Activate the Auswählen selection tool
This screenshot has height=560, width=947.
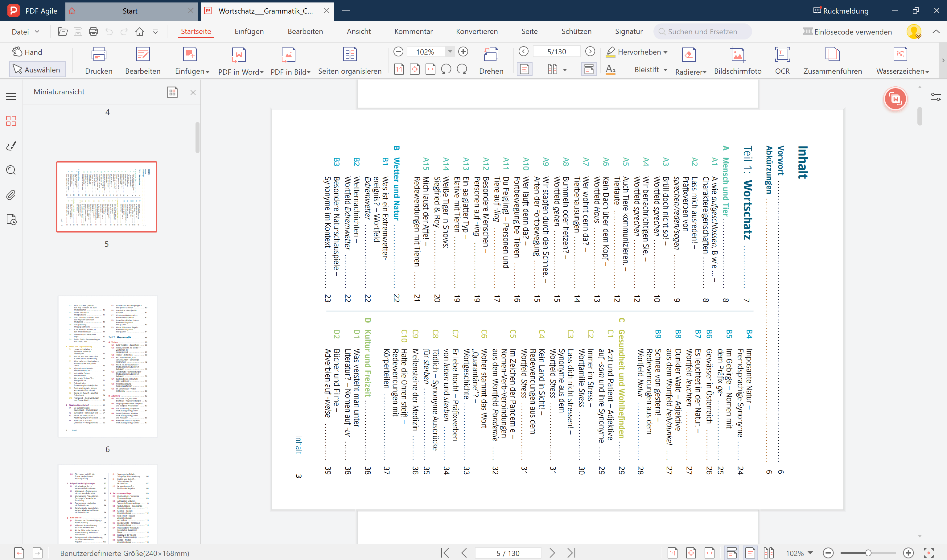[x=37, y=69]
